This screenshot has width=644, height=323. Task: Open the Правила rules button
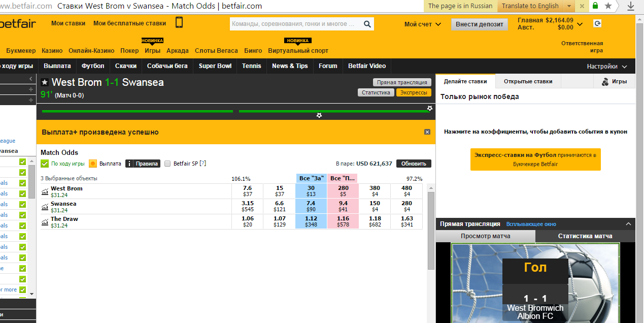tap(143, 164)
